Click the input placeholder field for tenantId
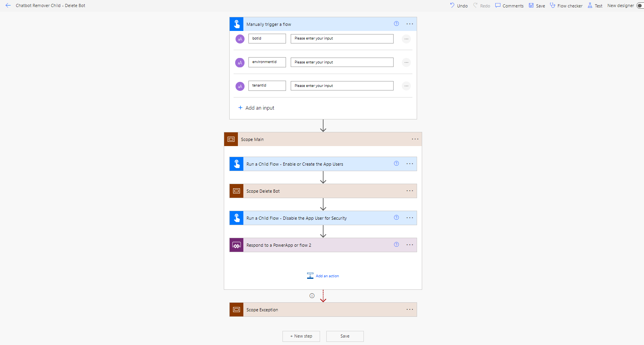 (x=342, y=86)
